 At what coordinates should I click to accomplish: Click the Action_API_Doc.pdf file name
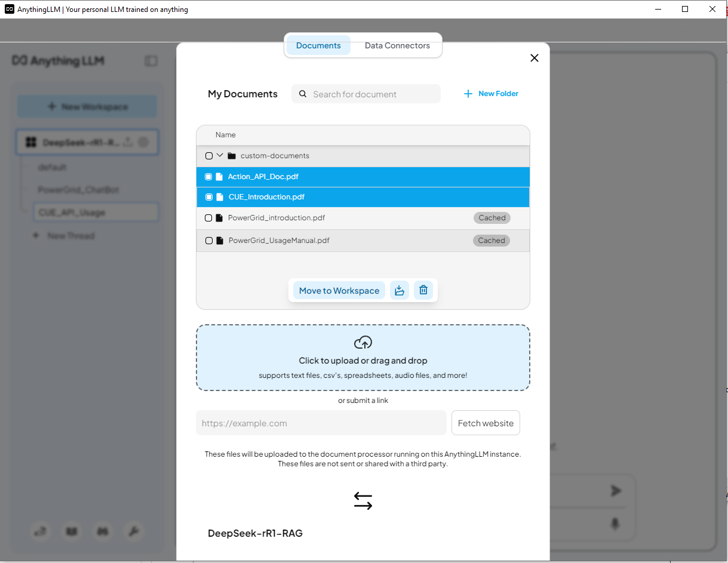click(x=263, y=177)
